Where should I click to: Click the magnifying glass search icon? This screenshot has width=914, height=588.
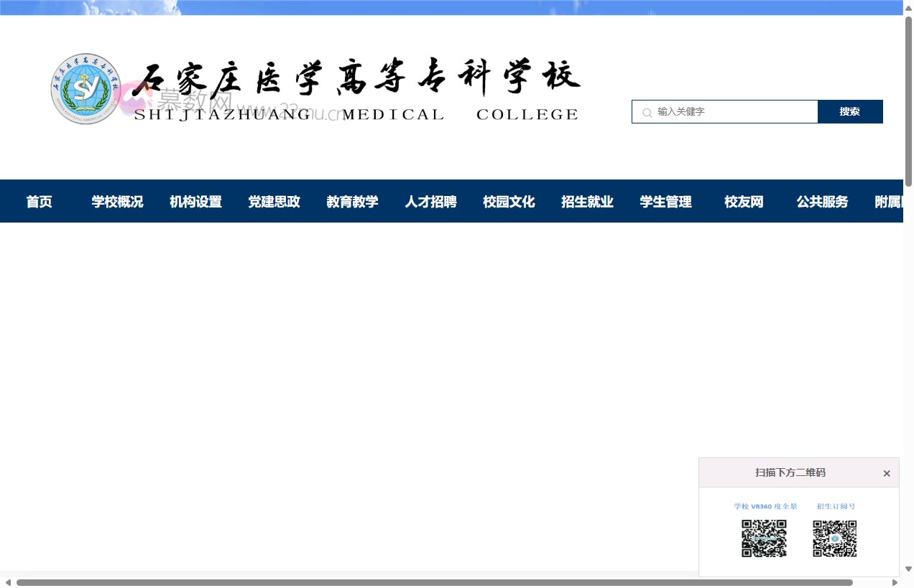[x=646, y=111]
